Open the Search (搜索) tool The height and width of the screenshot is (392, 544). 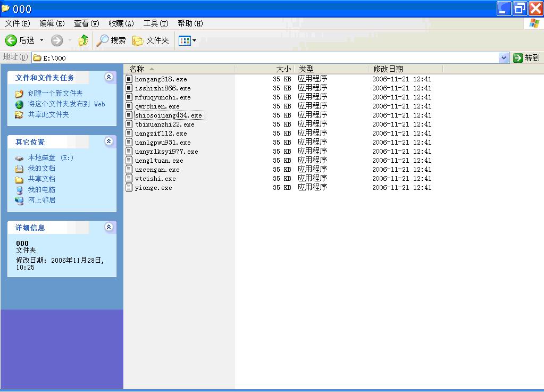click(x=111, y=40)
